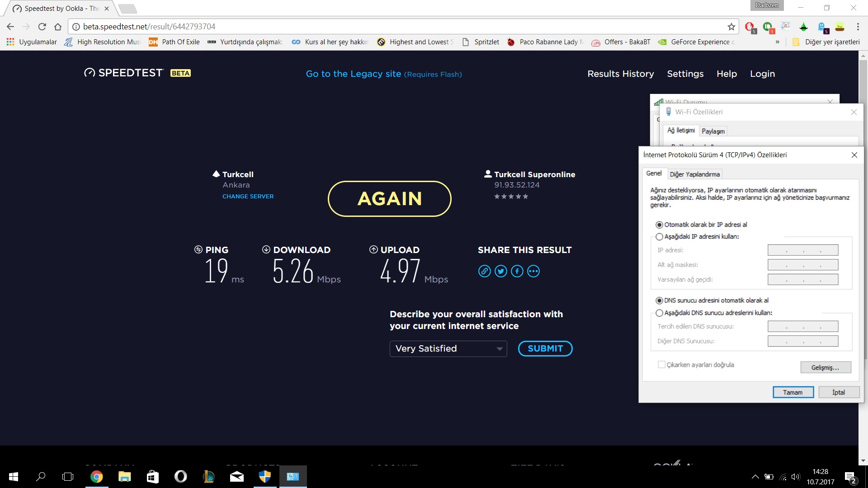Click the browser address bar URL
Screen dimensions: 868x488
pyautogui.click(x=149, y=27)
